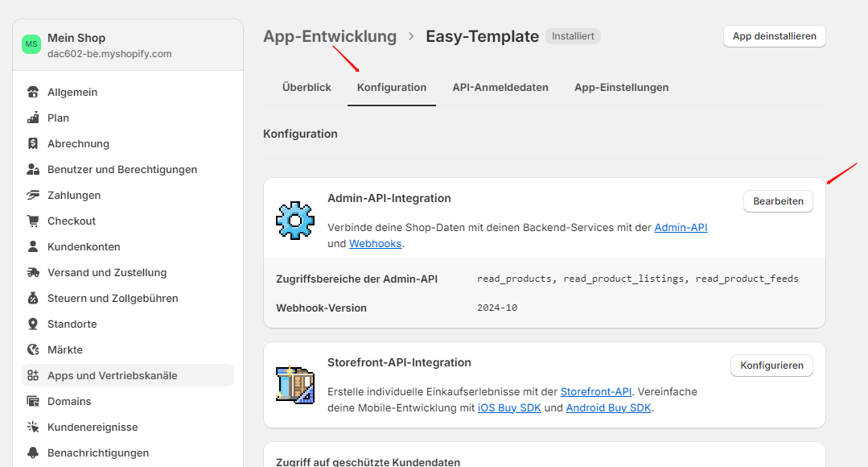Click the Abrechnung billing icon
The height and width of the screenshot is (467, 868).
click(33, 143)
